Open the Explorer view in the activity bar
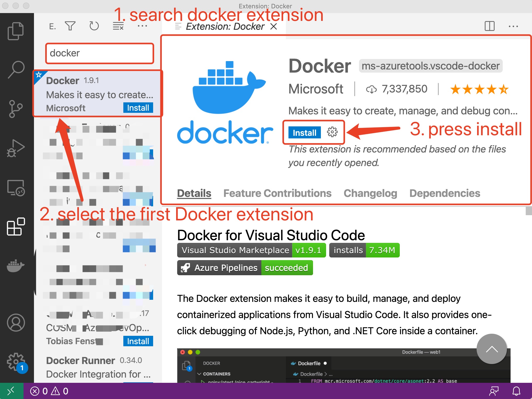Viewport: 532px width, 399px height. tap(16, 31)
